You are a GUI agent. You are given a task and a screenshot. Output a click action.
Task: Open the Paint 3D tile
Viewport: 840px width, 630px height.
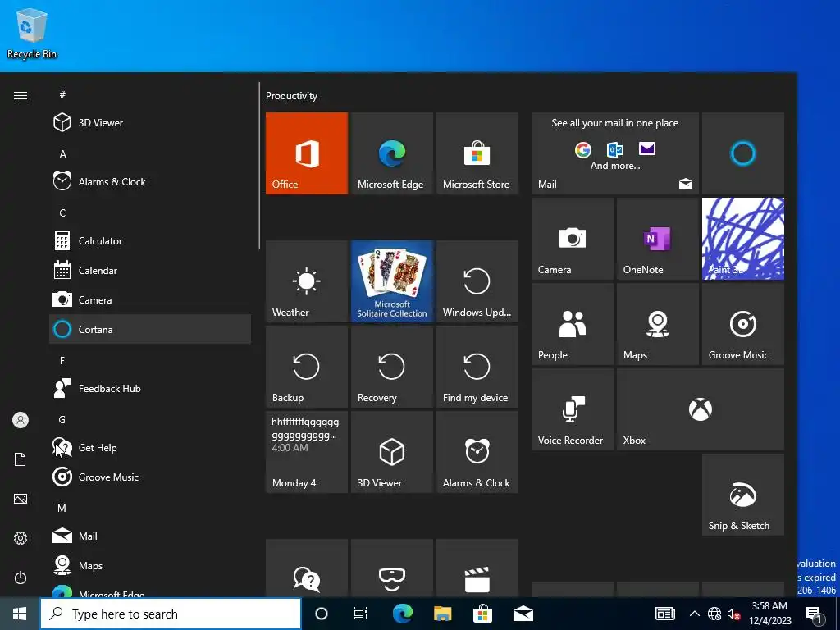(742, 239)
